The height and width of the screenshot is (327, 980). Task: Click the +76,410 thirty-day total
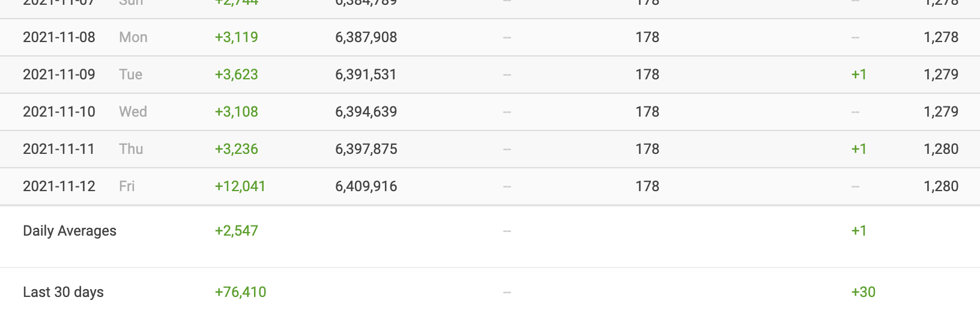[240, 292]
